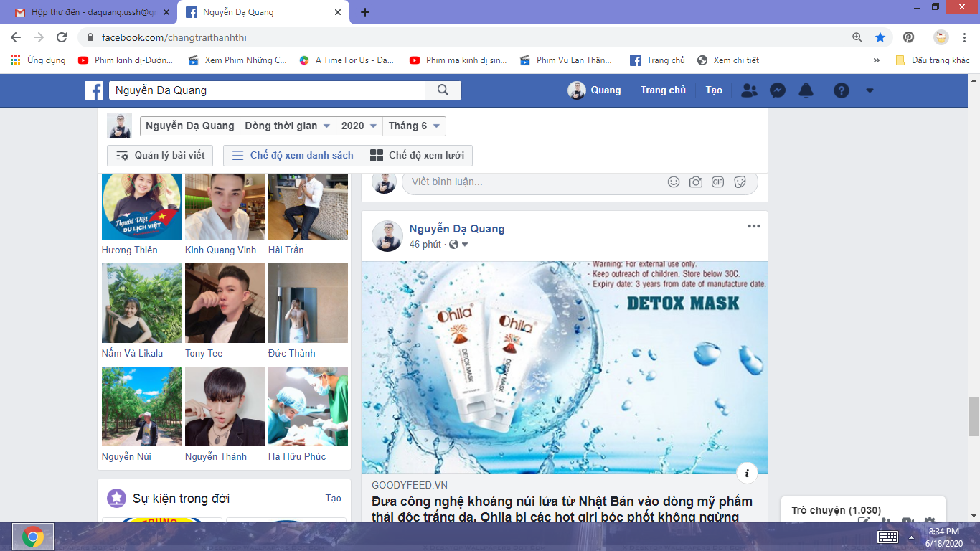
Task: Click the zoom magnifier in address bar
Action: (x=857, y=37)
